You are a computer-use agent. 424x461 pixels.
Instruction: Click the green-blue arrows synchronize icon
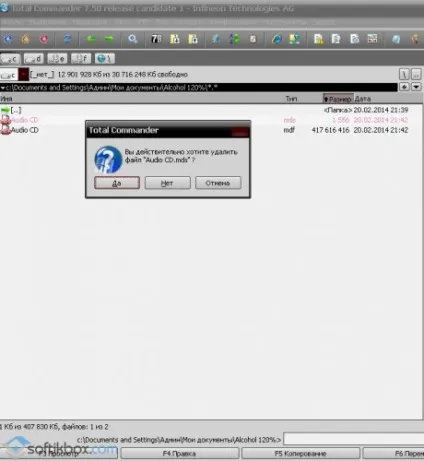[234, 39]
